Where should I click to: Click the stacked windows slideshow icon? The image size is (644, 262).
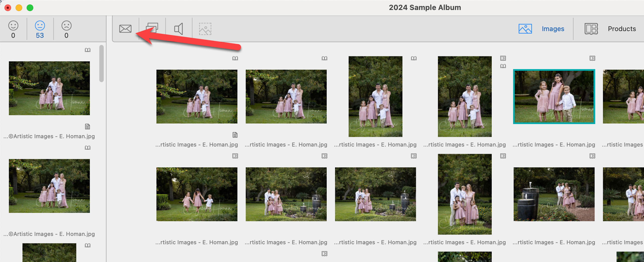152,28
